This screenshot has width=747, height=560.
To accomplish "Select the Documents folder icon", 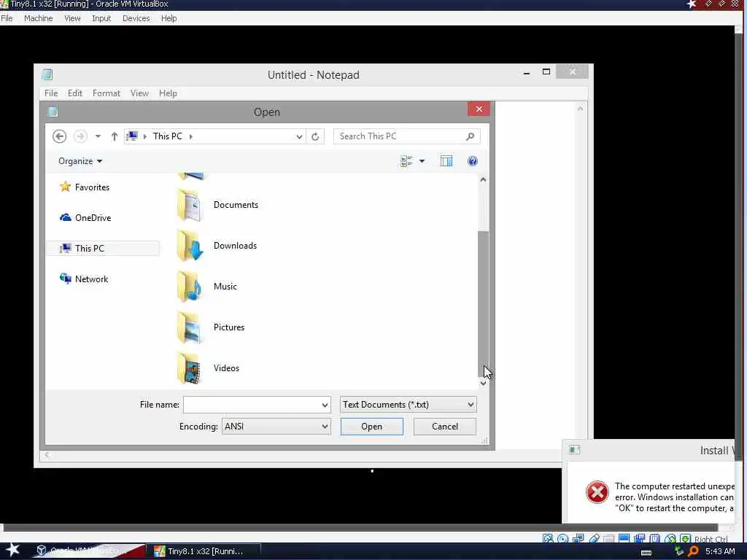I will click(190, 205).
